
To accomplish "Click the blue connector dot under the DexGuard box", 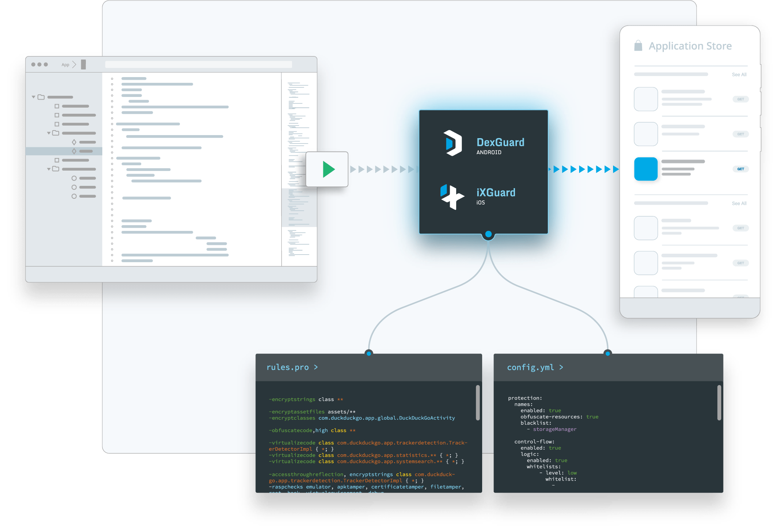I will pyautogui.click(x=488, y=234).
